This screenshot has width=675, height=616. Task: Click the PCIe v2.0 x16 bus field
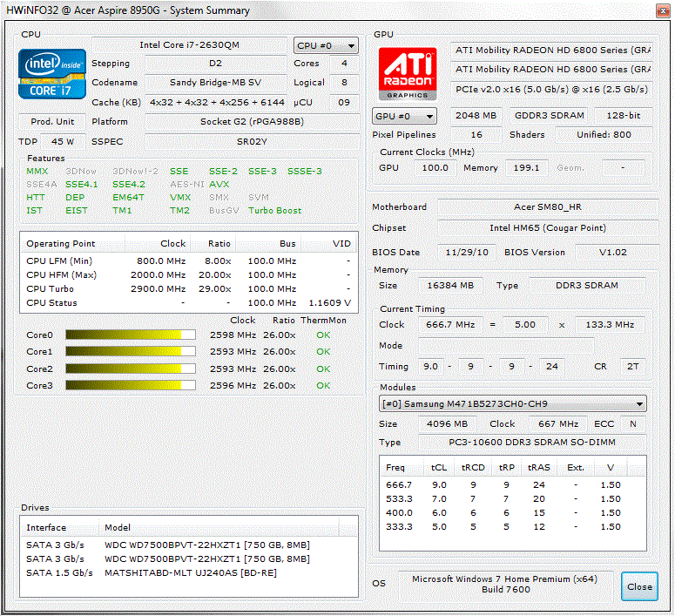(x=551, y=89)
